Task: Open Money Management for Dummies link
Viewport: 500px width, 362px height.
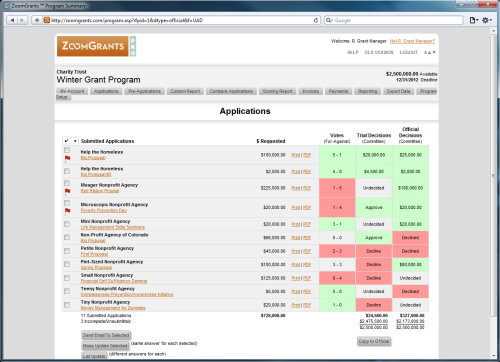Action: click(113, 308)
